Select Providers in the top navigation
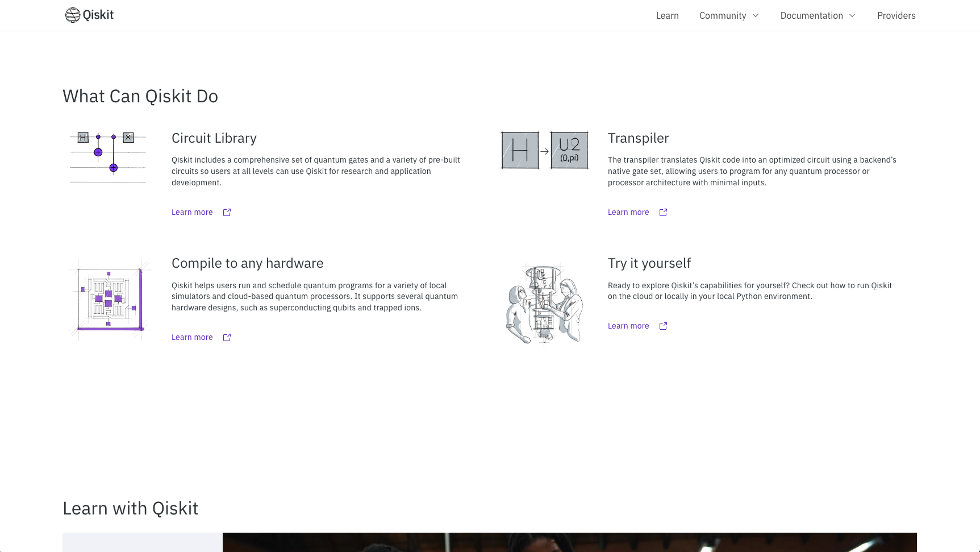Viewport: 980px width, 552px height. pos(896,15)
